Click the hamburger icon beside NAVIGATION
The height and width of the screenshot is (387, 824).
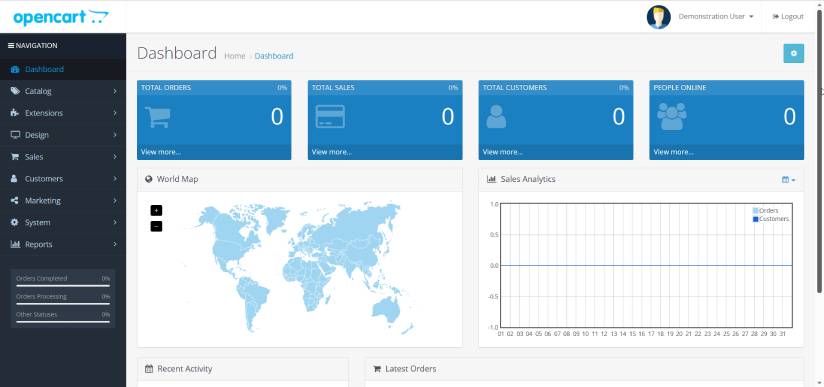pyautogui.click(x=11, y=46)
